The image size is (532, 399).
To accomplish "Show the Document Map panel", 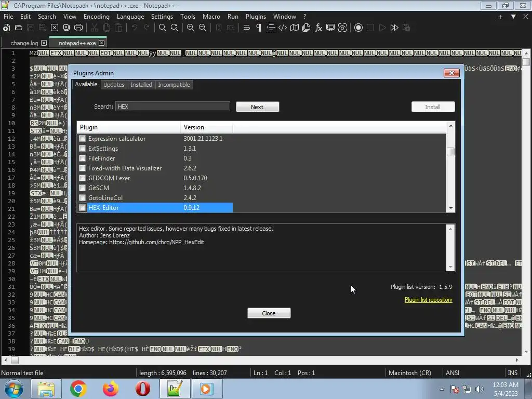I will pos(295,28).
